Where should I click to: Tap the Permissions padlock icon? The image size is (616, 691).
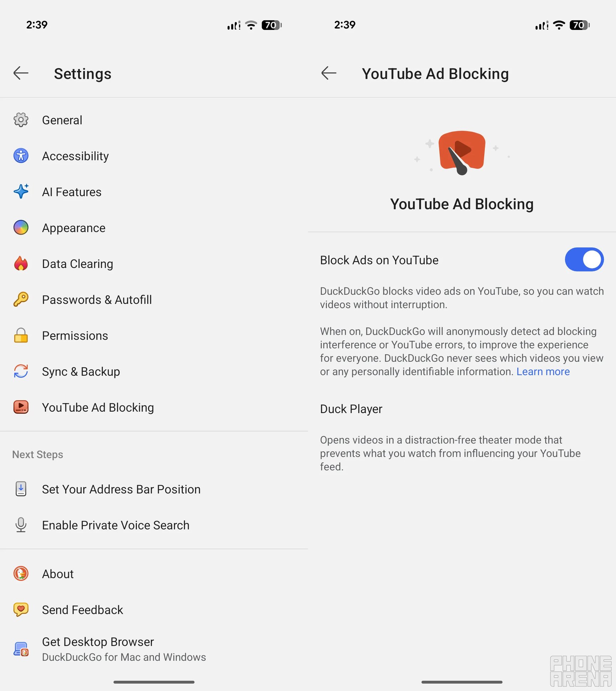pos(21,335)
